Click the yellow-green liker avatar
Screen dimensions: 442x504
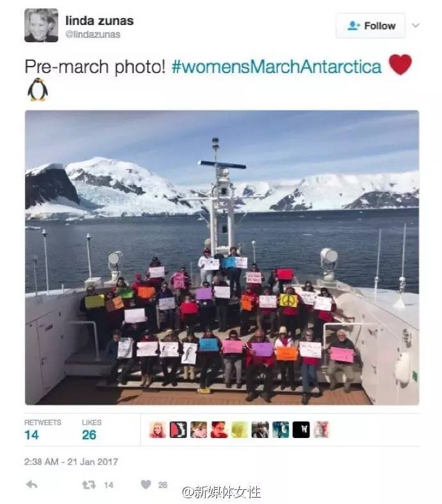240,430
